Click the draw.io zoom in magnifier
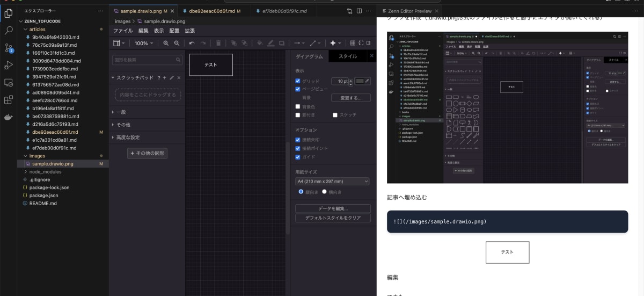Screen dimensions: 644x296 tap(166, 43)
